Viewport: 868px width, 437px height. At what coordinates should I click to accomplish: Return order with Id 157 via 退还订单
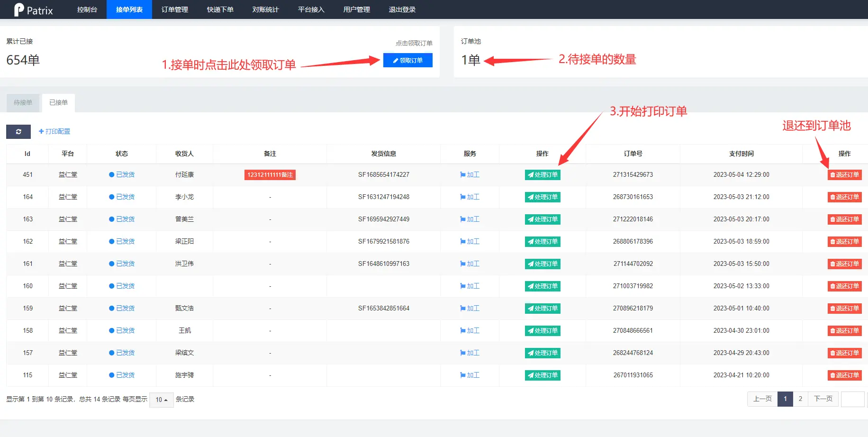(845, 353)
